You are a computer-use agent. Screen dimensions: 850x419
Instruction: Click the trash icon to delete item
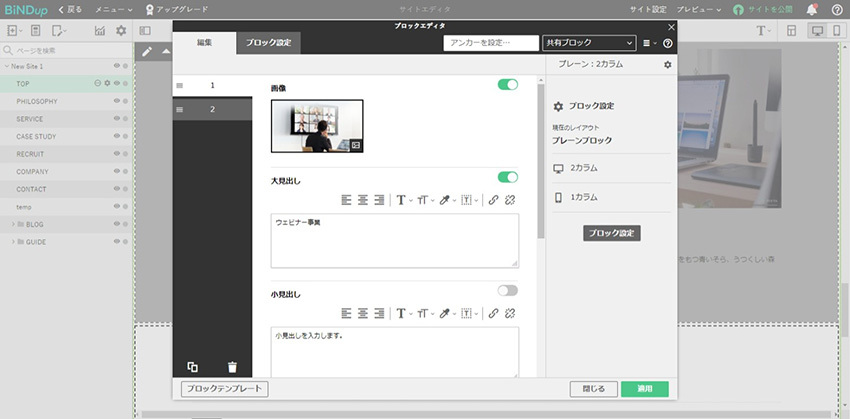[x=232, y=367]
